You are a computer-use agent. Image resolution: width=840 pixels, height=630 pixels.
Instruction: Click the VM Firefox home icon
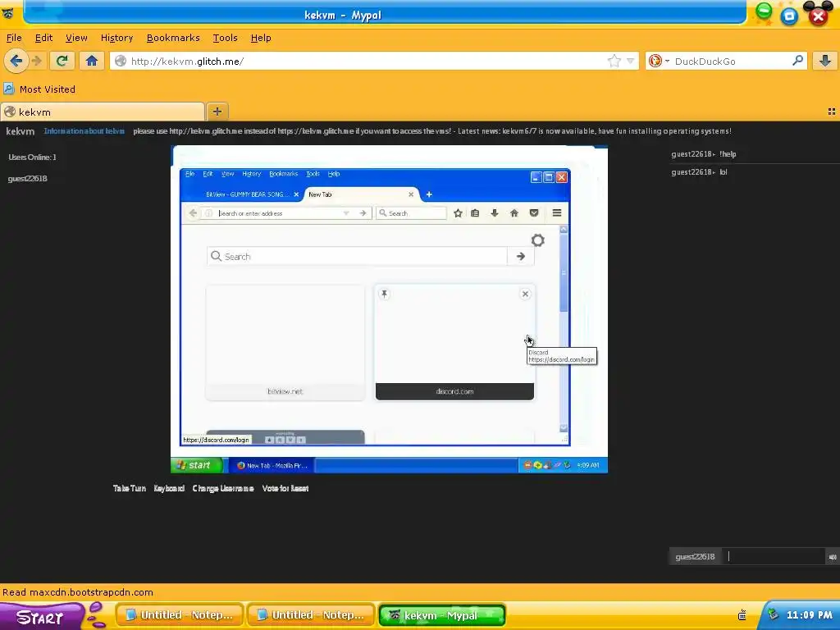(514, 212)
